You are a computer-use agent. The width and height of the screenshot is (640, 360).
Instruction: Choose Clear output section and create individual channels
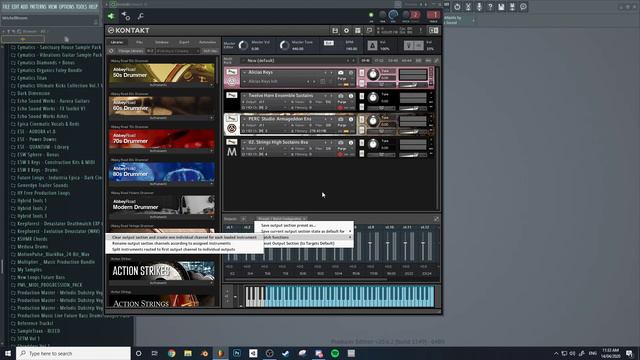[x=184, y=237]
